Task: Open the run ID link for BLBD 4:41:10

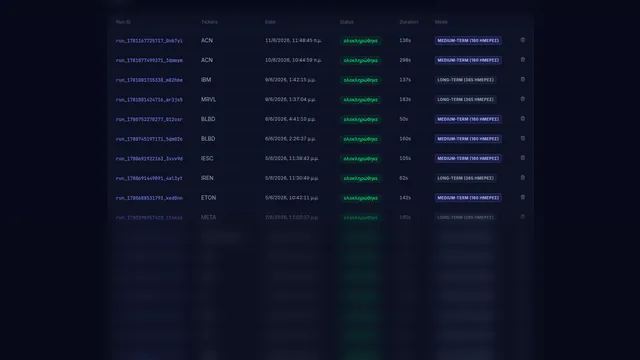Action: [149, 119]
